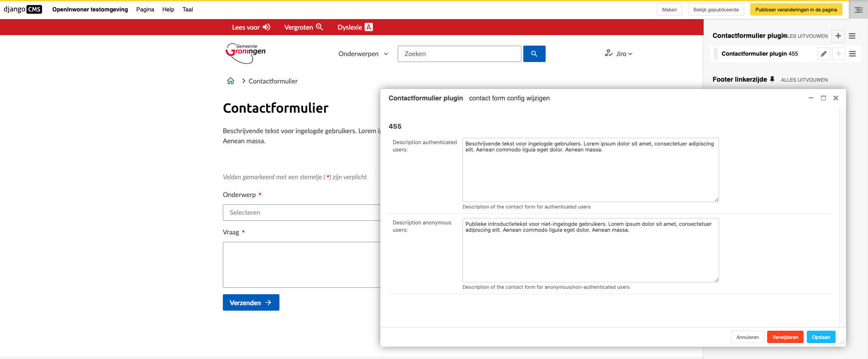Click the Opslaan button

pyautogui.click(x=821, y=337)
